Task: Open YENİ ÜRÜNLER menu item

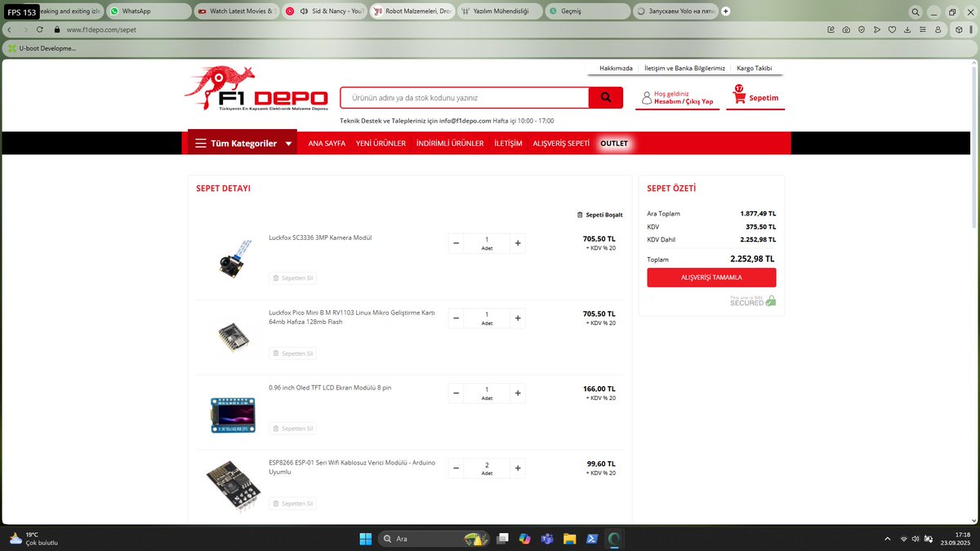Action: 381,144
